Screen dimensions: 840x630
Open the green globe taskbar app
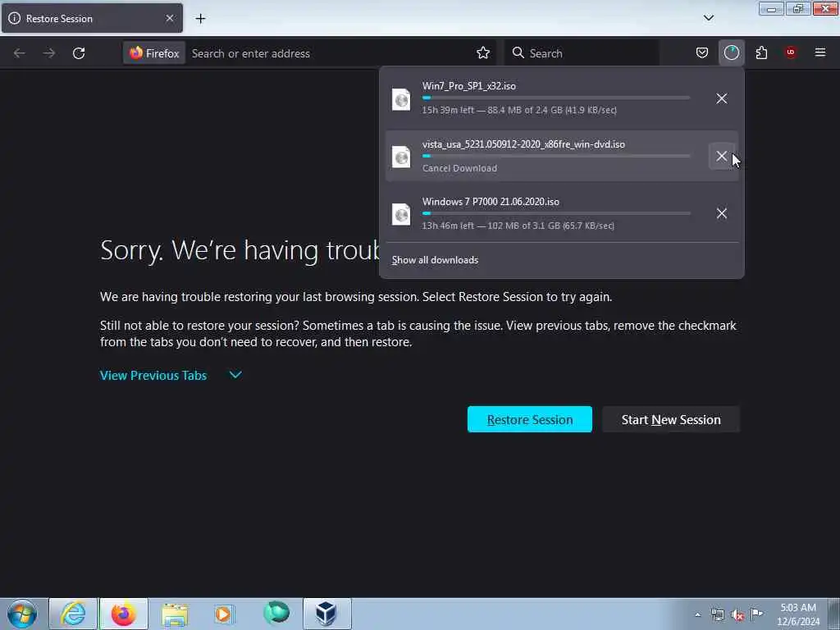(276, 614)
